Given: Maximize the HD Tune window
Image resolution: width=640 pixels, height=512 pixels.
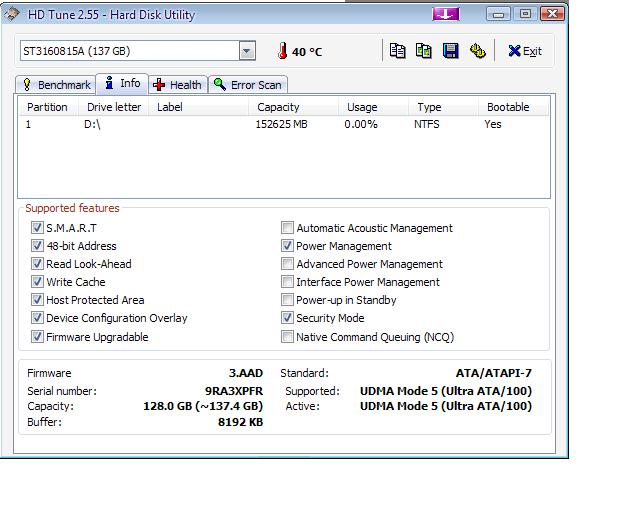Looking at the screenshot, I should pos(525,14).
